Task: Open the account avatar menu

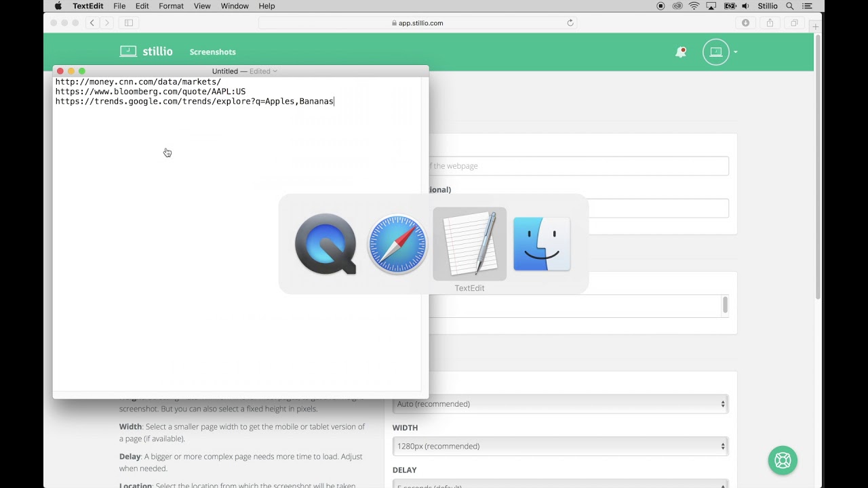Action: coord(715,52)
